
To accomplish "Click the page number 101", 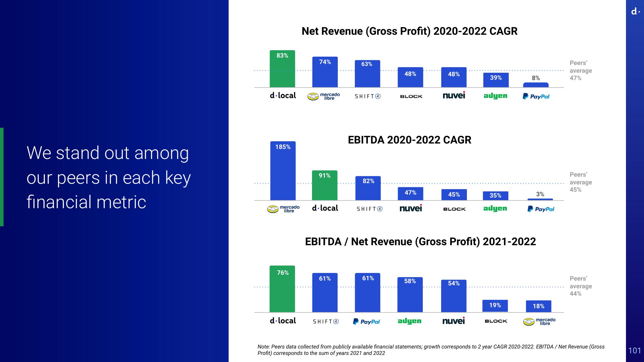I will click(635, 351).
